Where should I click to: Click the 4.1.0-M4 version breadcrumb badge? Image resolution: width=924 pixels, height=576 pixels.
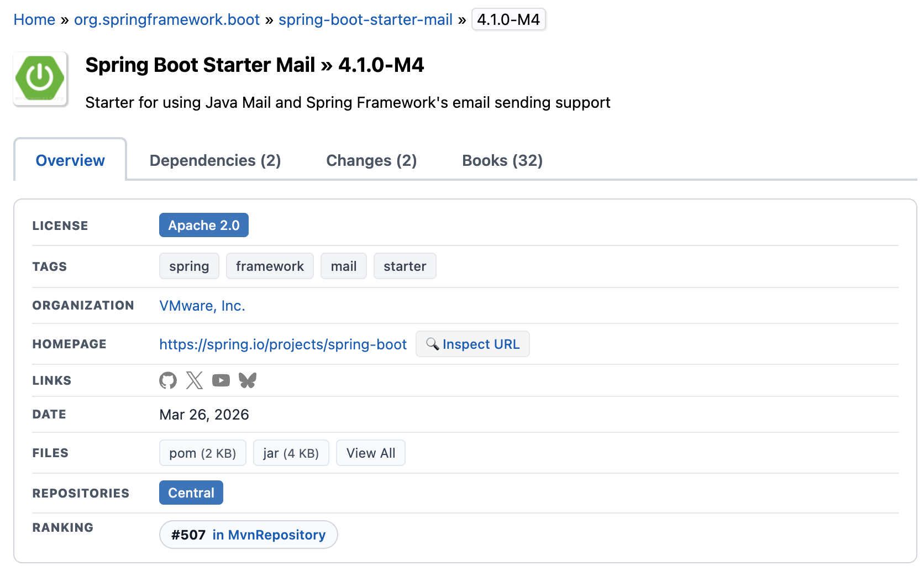point(508,19)
